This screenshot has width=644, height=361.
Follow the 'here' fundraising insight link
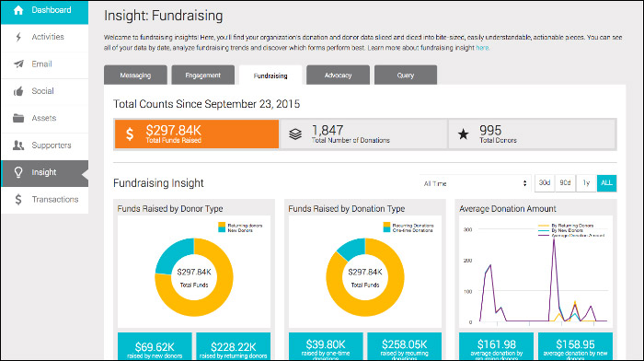point(482,48)
